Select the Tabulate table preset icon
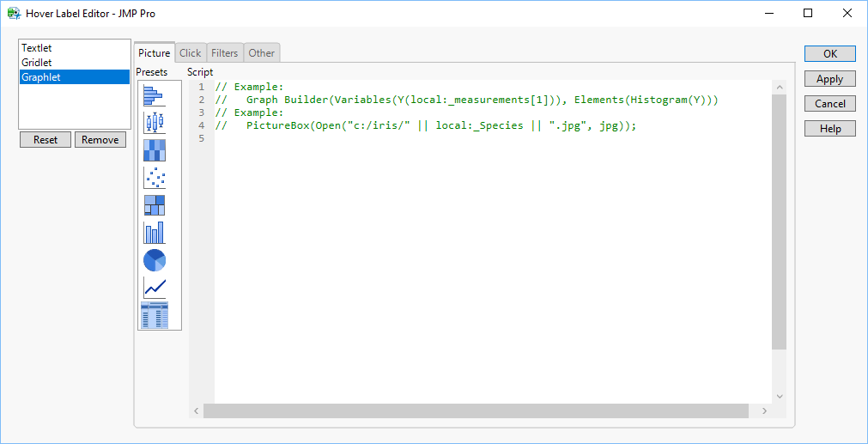This screenshot has width=868, height=444. pyautogui.click(x=154, y=315)
